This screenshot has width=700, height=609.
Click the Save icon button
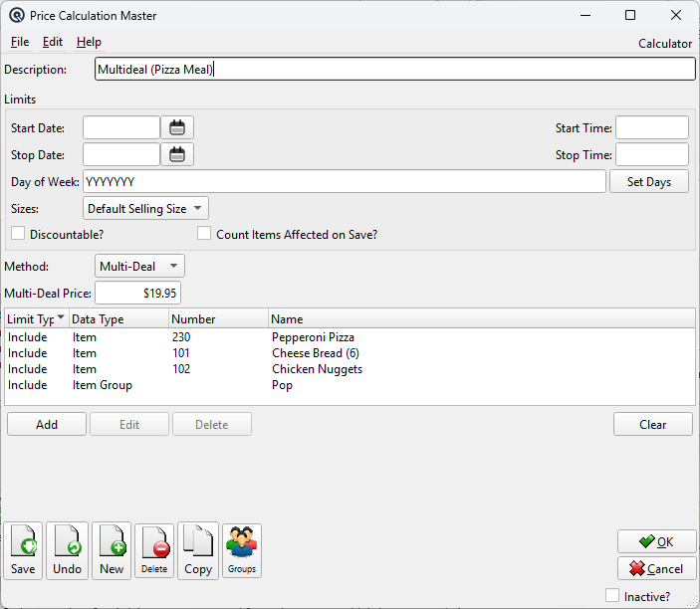pos(23,550)
